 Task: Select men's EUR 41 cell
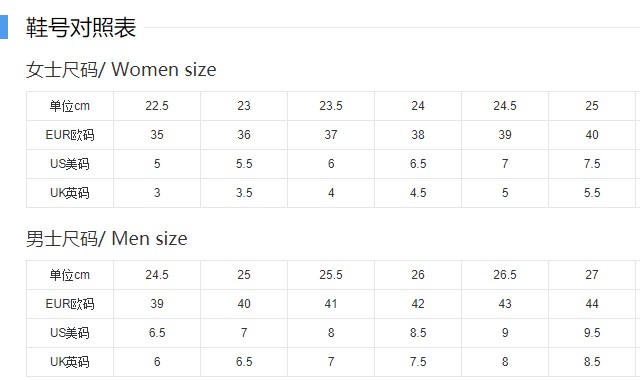point(331,304)
